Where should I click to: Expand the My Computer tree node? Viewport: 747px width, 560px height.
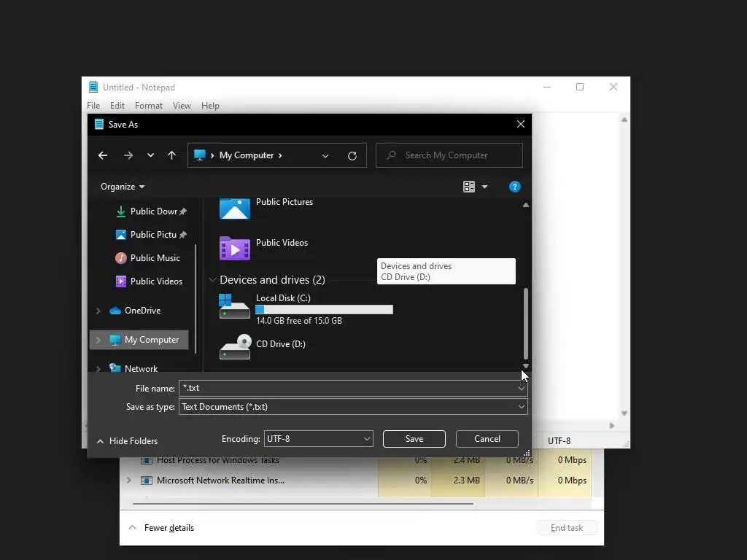(98, 340)
